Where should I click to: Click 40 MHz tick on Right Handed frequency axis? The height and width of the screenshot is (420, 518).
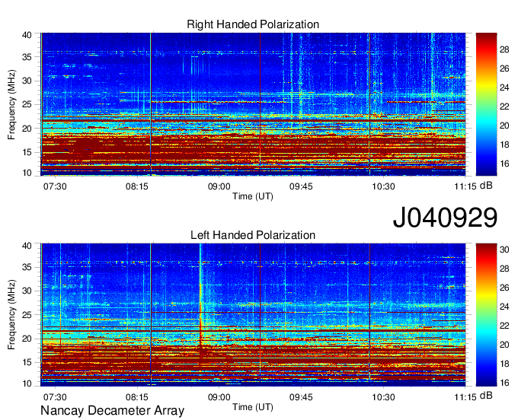point(27,35)
